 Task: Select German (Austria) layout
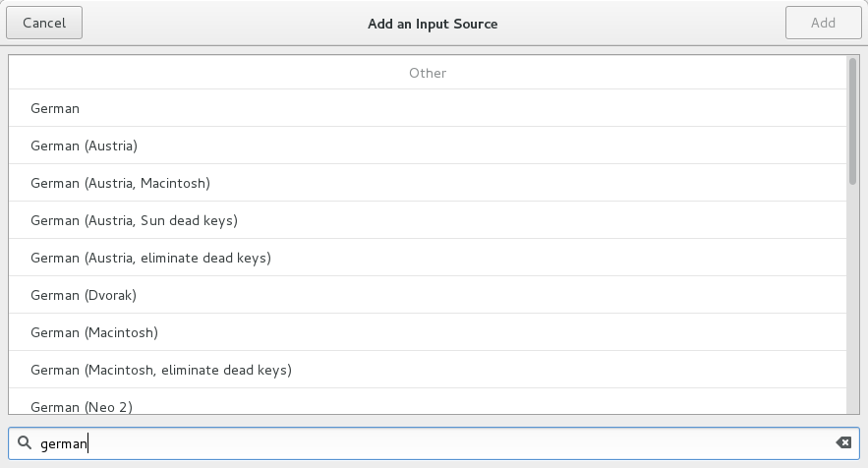pyautogui.click(x=428, y=146)
